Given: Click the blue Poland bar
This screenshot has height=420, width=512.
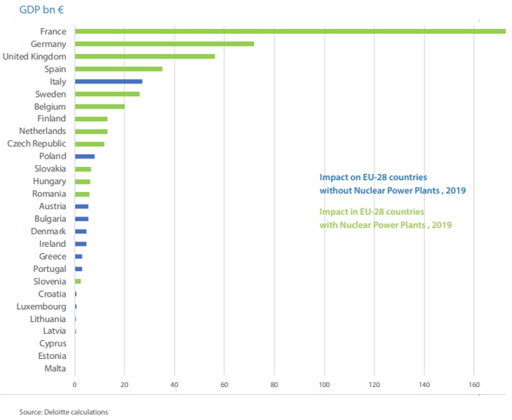Looking at the screenshot, I should click(85, 156).
